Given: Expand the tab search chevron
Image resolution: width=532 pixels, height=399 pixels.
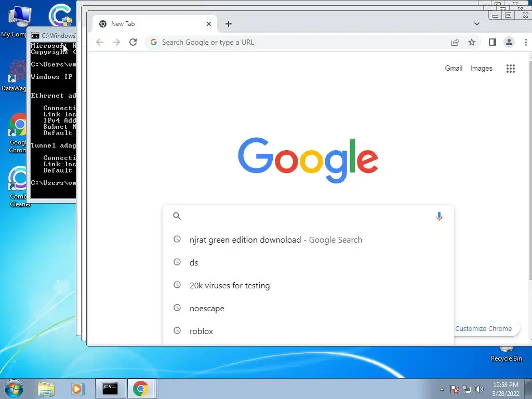Looking at the screenshot, I should pyautogui.click(x=477, y=24).
